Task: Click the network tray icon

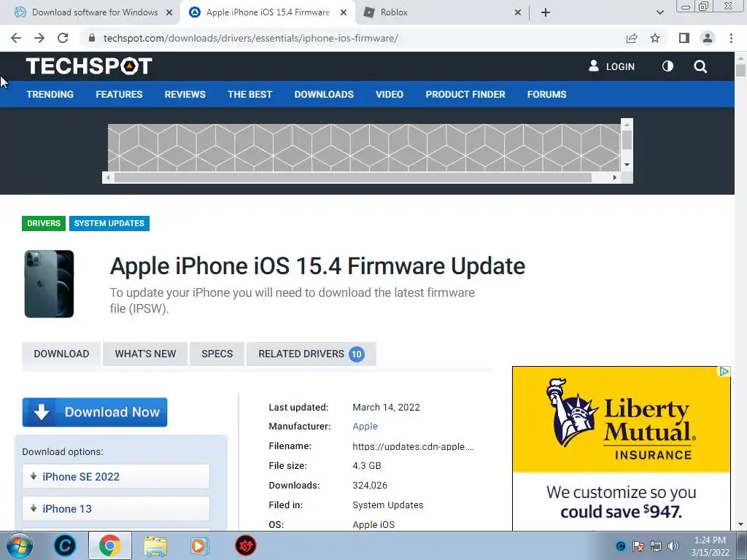Action: pyautogui.click(x=656, y=546)
